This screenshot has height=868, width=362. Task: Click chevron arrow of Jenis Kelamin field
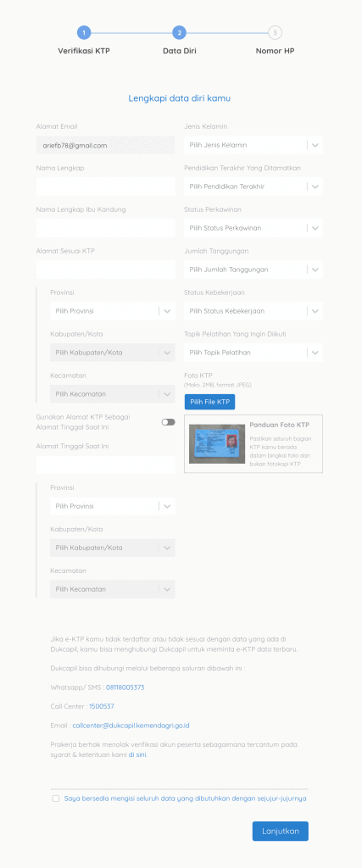[x=315, y=145]
